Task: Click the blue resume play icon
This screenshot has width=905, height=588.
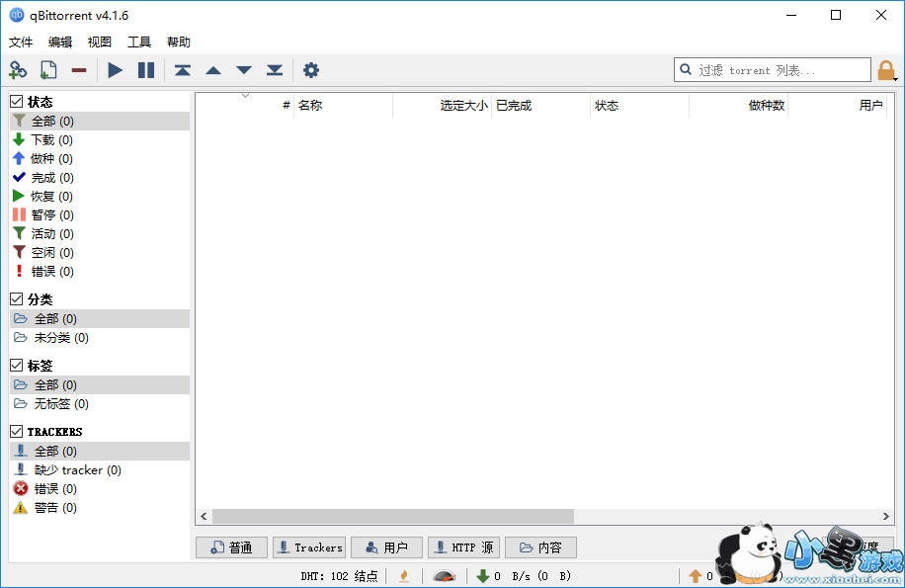Action: coord(116,70)
